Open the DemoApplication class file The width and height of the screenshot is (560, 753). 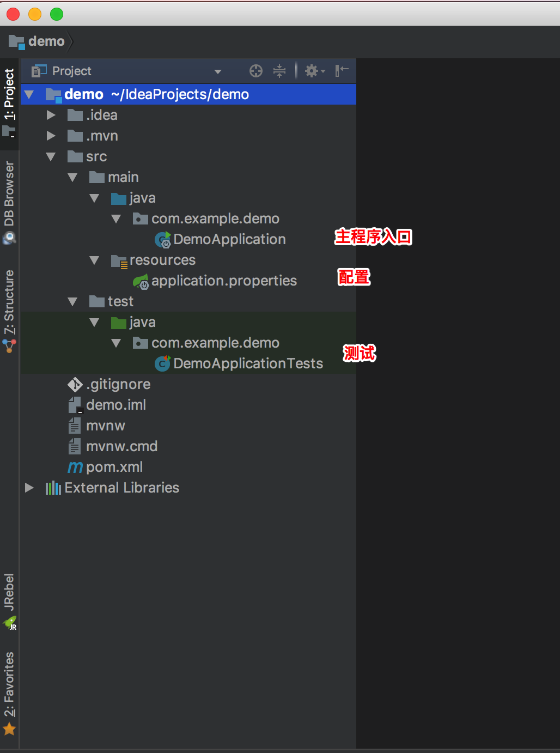[x=229, y=239]
